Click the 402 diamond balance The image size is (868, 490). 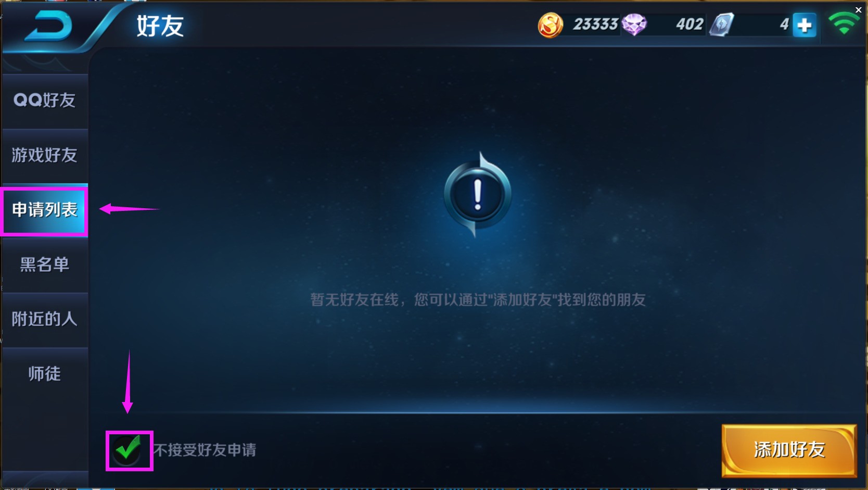[x=690, y=24]
